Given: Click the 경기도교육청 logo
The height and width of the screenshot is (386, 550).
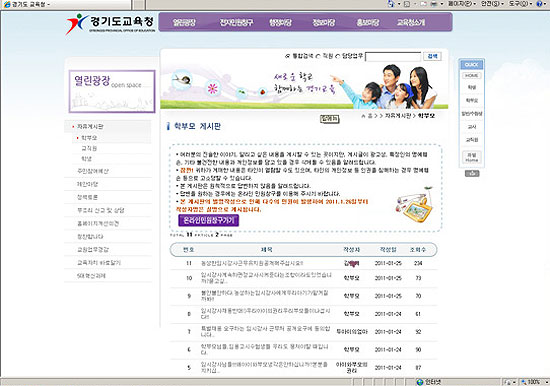Looking at the screenshot, I should [x=110, y=24].
